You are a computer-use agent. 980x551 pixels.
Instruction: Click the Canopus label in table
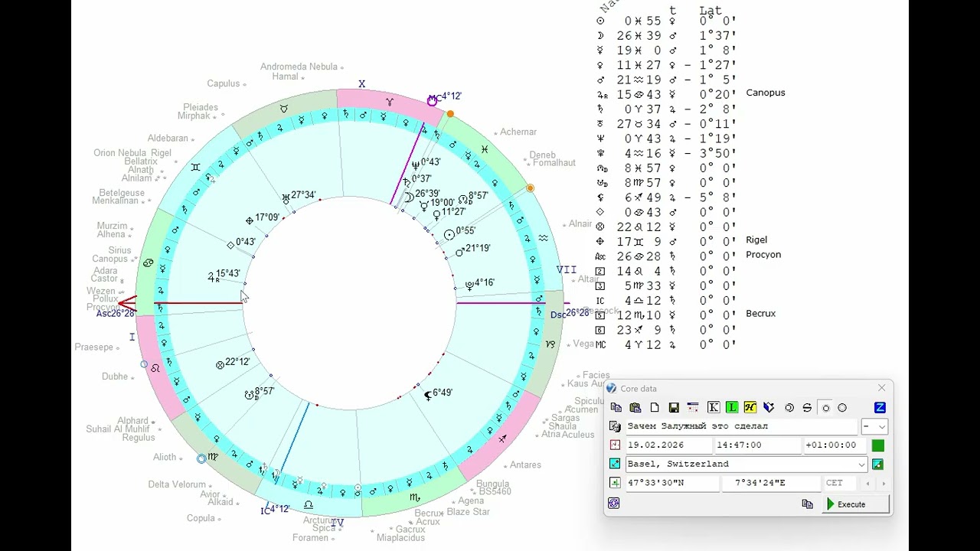[x=766, y=93]
